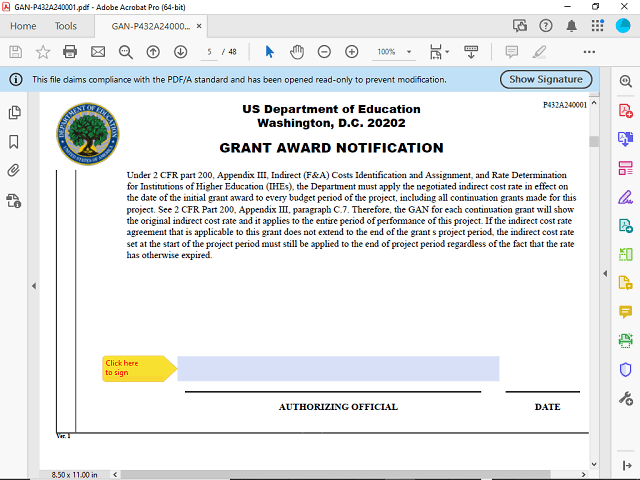Open the Tools tab
The width and height of the screenshot is (640, 480).
[x=65, y=26]
